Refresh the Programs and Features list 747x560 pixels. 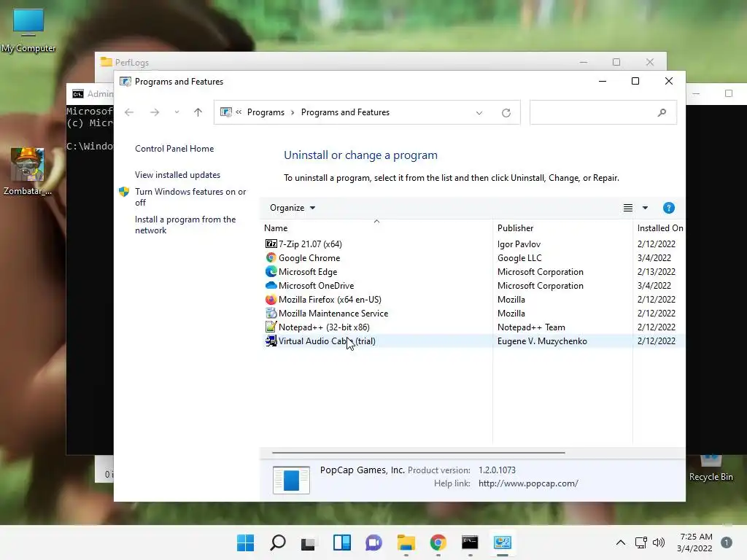coord(506,112)
